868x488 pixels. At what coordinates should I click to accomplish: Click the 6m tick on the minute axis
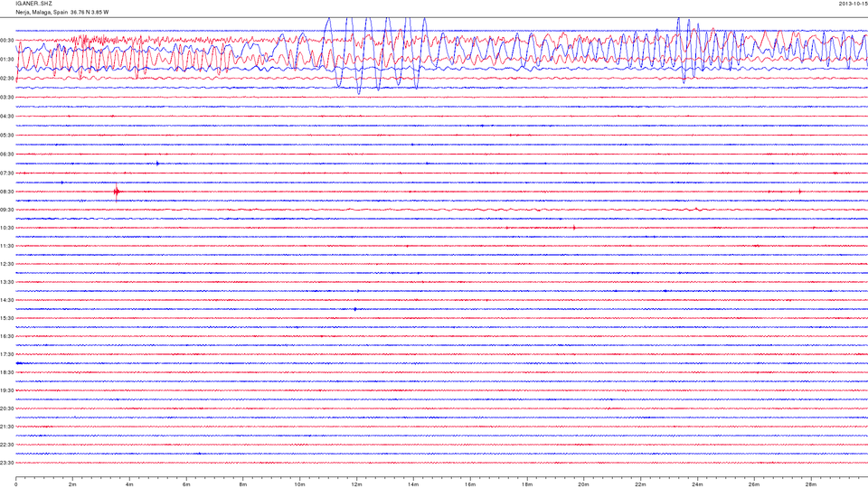pos(186,484)
